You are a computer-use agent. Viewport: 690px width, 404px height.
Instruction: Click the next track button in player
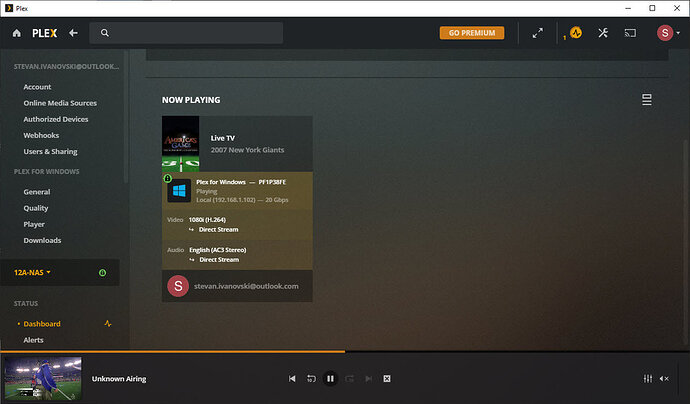369,379
